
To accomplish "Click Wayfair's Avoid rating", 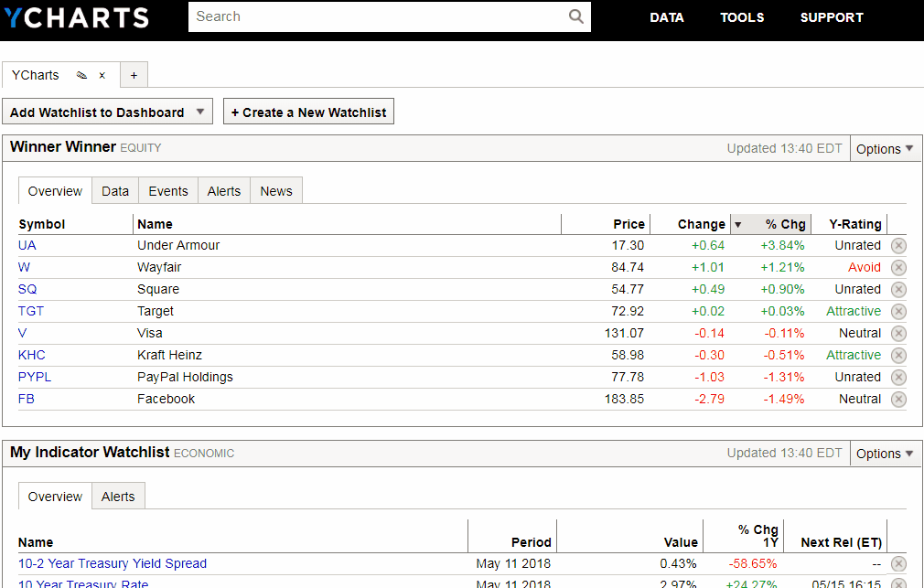I will (864, 268).
